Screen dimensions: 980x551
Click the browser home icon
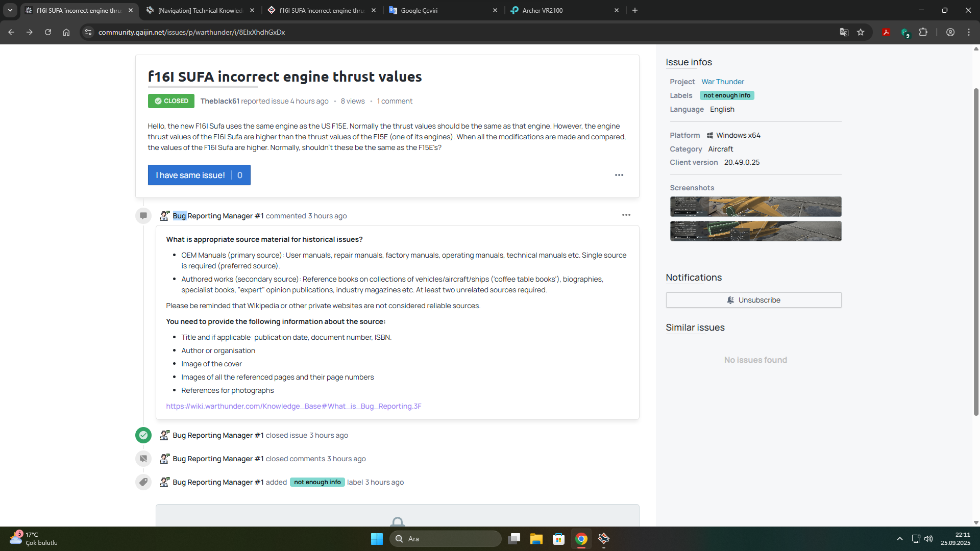[66, 32]
